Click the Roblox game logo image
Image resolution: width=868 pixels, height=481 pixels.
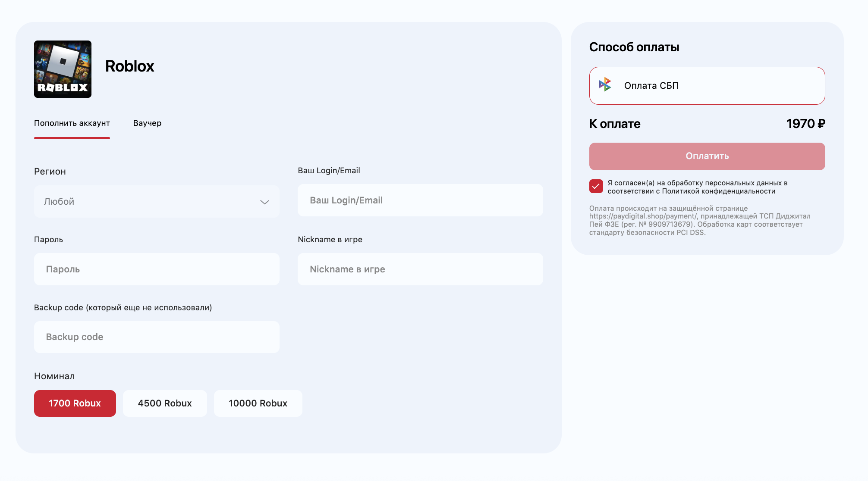[x=63, y=69]
